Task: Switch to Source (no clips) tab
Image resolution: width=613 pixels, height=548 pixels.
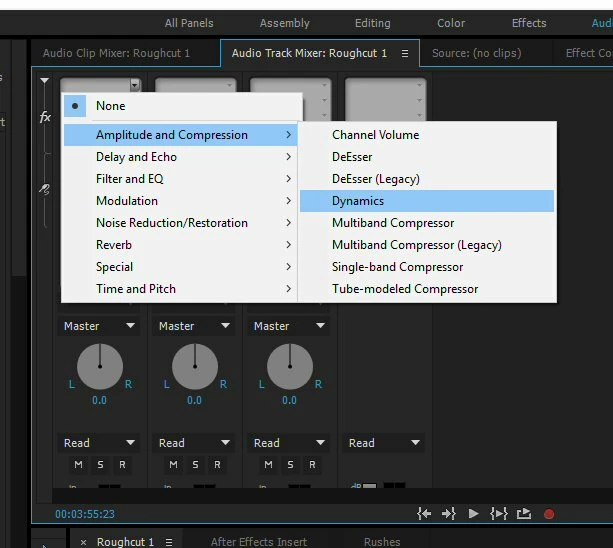Action: (477, 53)
